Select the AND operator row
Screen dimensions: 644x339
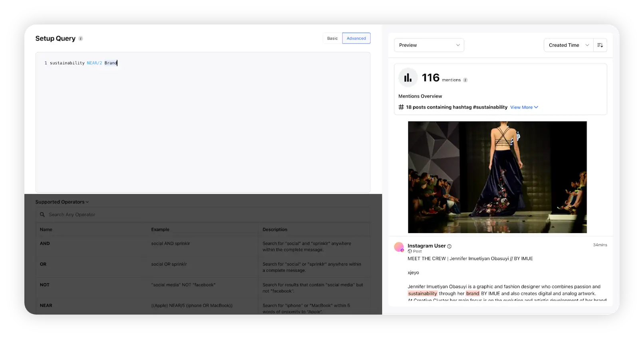(203, 246)
